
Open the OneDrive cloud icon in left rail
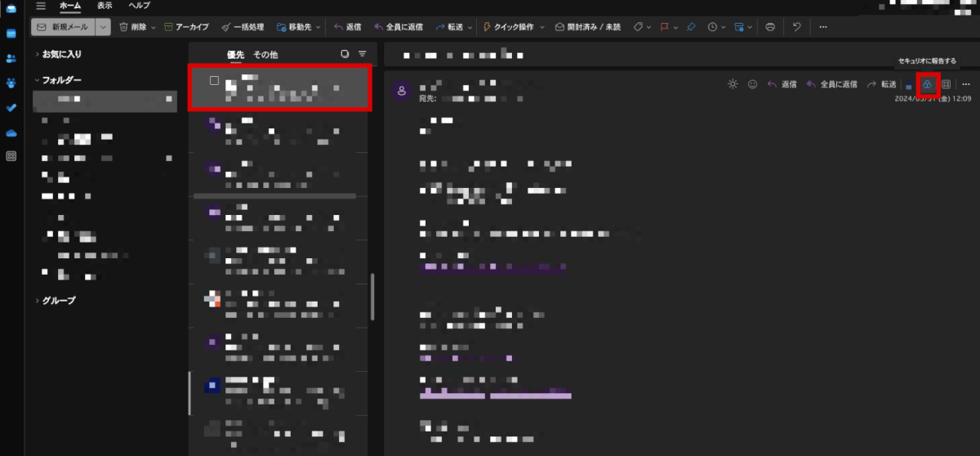[11, 132]
